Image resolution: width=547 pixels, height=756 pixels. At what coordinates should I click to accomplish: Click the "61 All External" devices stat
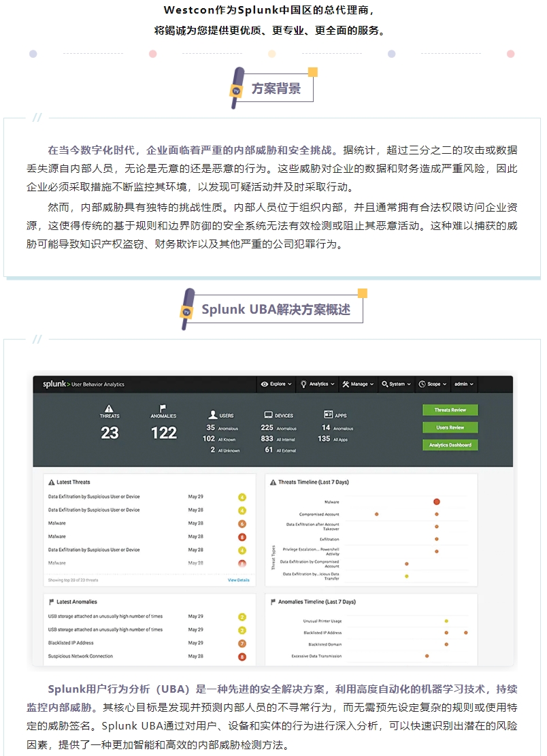pos(280,450)
